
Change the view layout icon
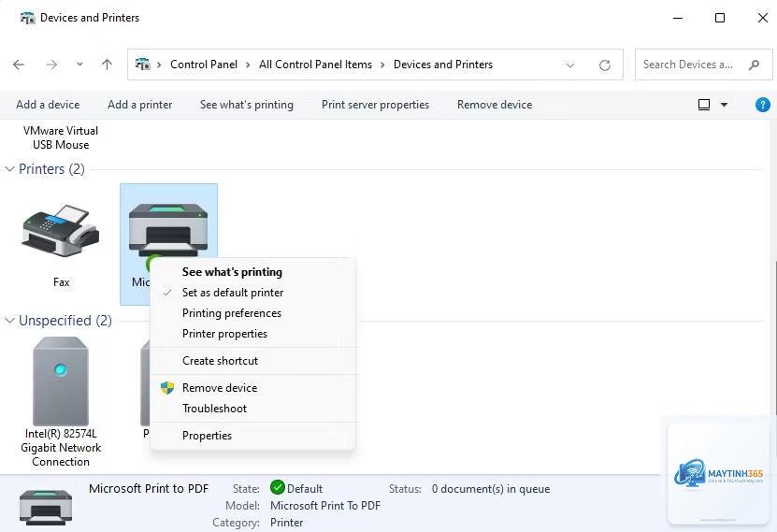(x=704, y=105)
